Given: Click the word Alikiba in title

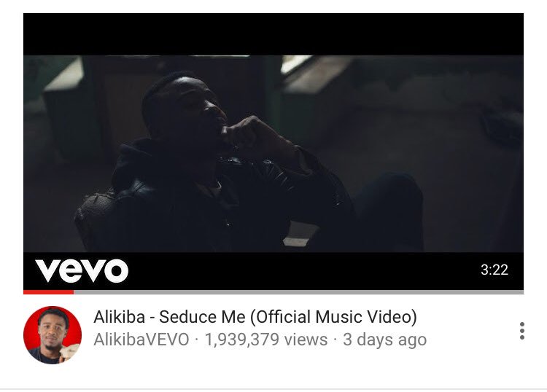Looking at the screenshot, I should click(x=120, y=317).
